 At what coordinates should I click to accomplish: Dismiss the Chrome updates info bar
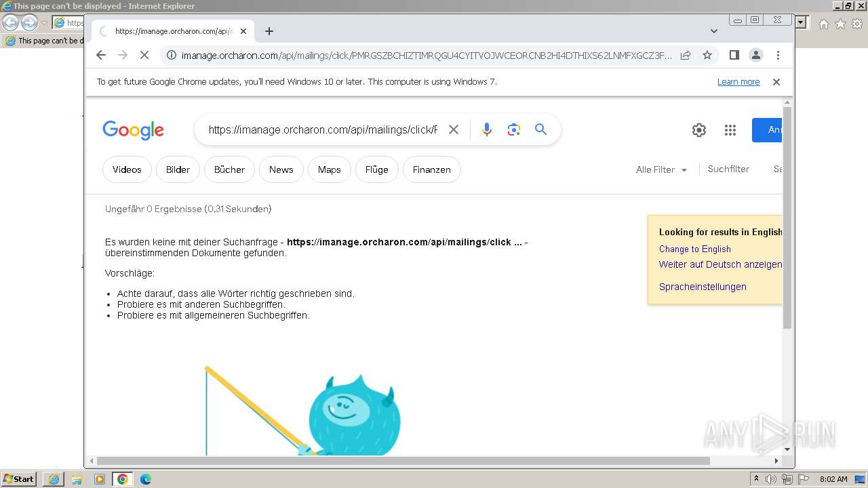tap(776, 82)
